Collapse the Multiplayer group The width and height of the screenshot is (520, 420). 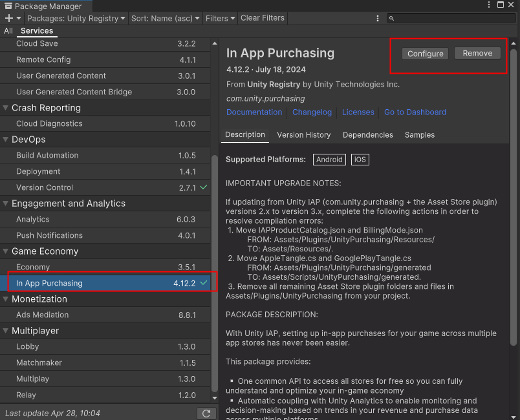point(5,331)
